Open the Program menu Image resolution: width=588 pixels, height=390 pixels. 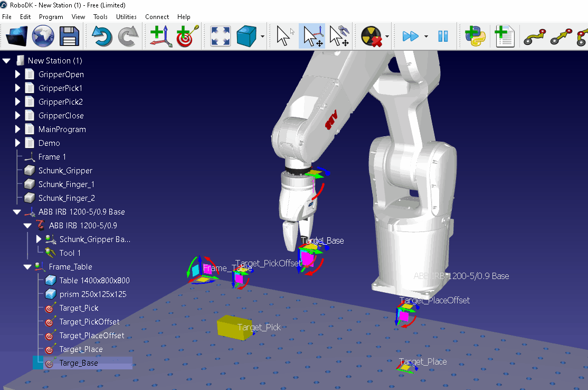click(51, 17)
